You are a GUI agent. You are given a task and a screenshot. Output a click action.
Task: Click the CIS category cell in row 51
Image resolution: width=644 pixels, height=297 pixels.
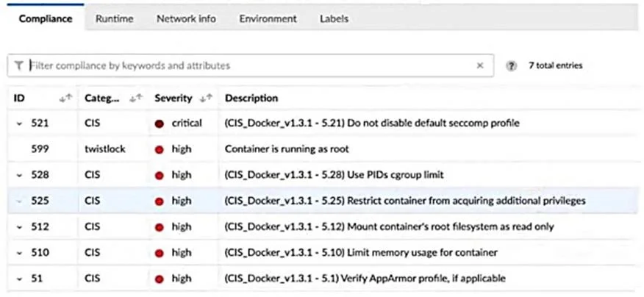(x=93, y=279)
